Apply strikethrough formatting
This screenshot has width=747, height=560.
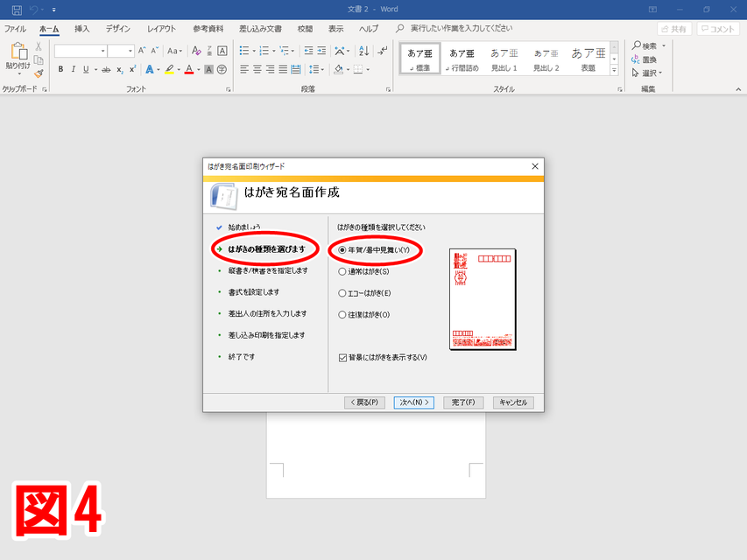[106, 69]
